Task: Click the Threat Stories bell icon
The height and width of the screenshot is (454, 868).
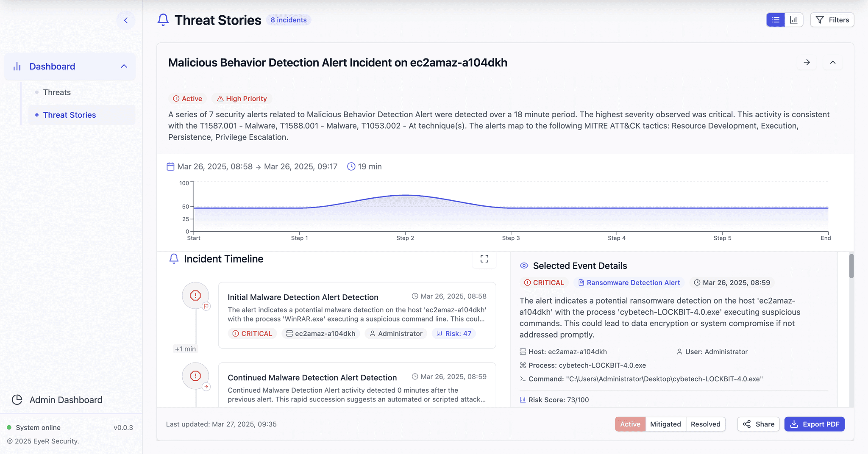Action: (163, 20)
